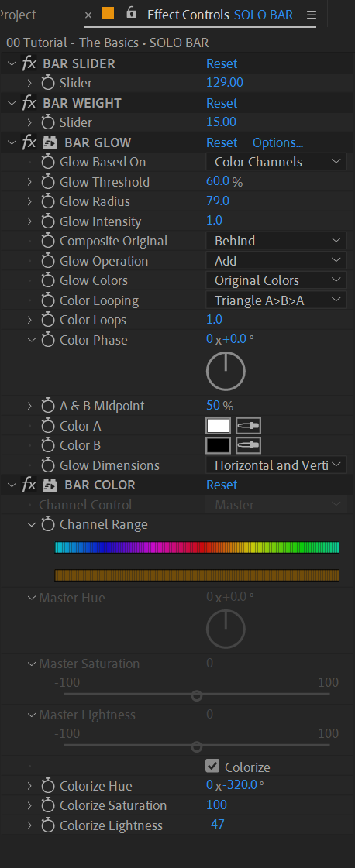Toggle Composite Original stopwatch
355x868 pixels.
[48, 242]
